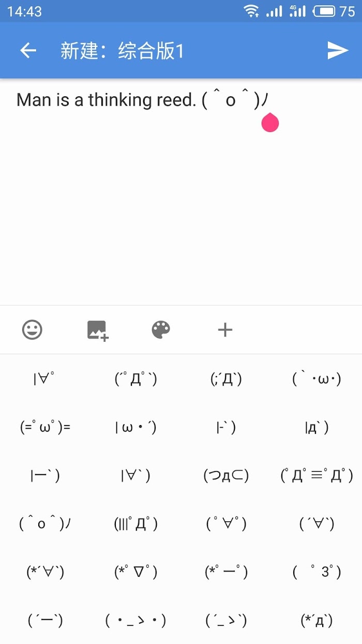This screenshot has width=362, height=644.
Task: Tap the pink text cursor handle
Action: click(x=270, y=122)
